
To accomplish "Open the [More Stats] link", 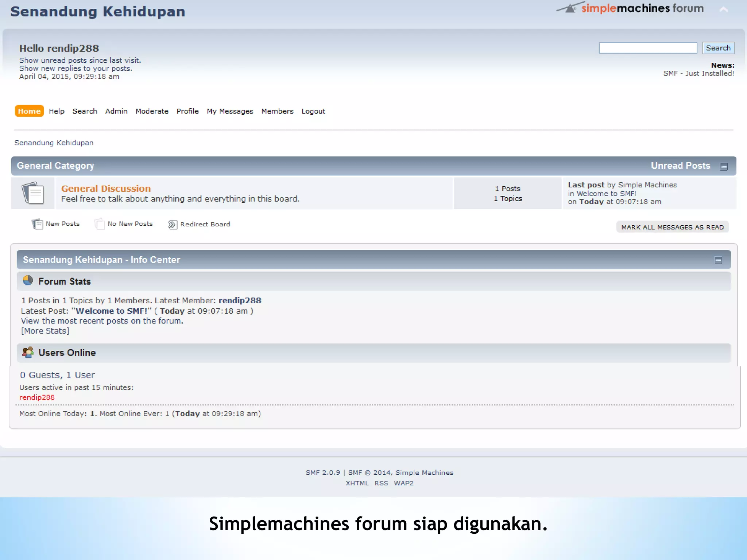I will tap(45, 331).
